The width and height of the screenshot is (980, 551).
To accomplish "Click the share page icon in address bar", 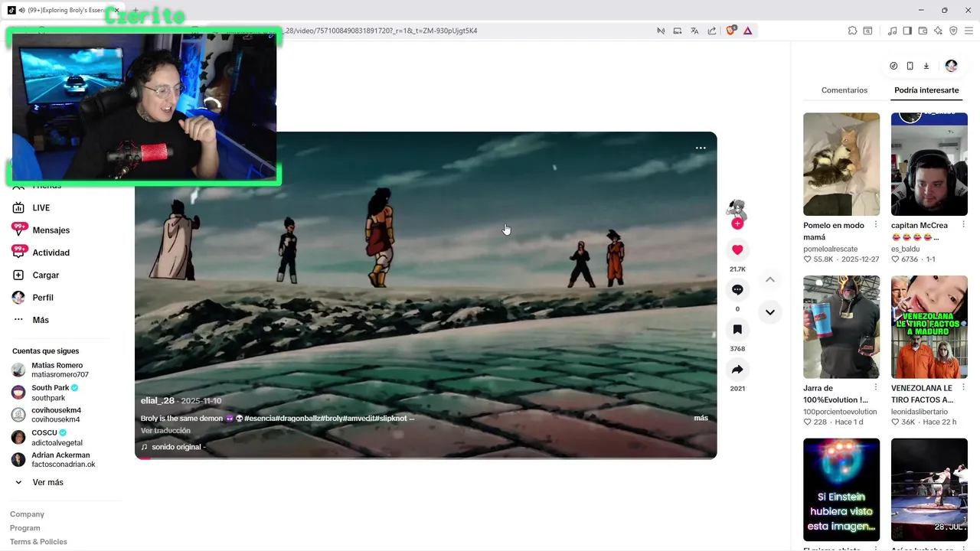I will point(712,31).
